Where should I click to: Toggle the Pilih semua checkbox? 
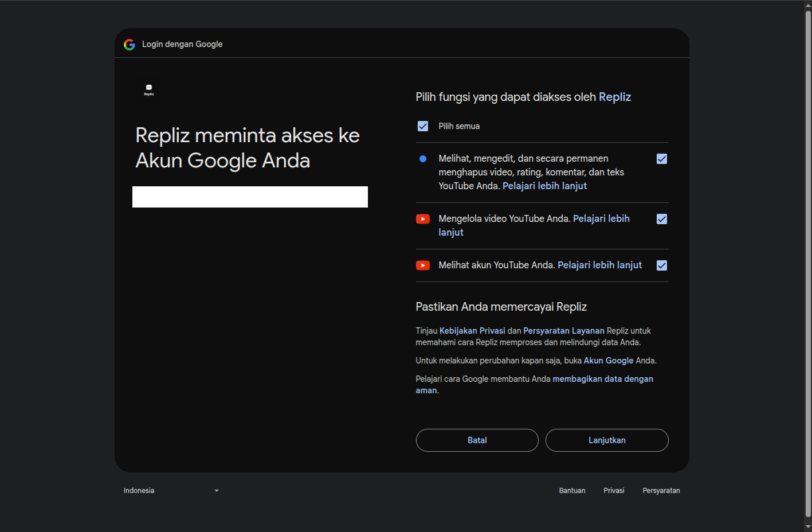(423, 126)
